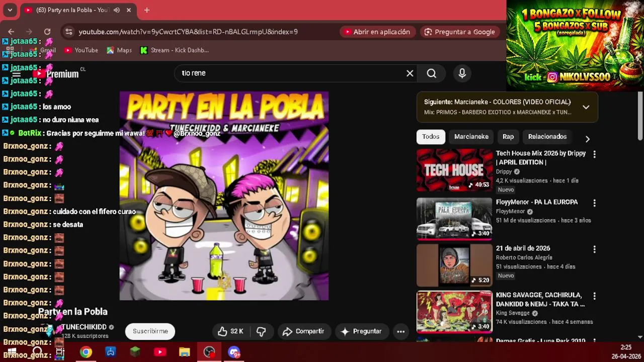This screenshot has width=644, height=362.
Task: Open video with Abrir en aplicación
Action: point(377,32)
